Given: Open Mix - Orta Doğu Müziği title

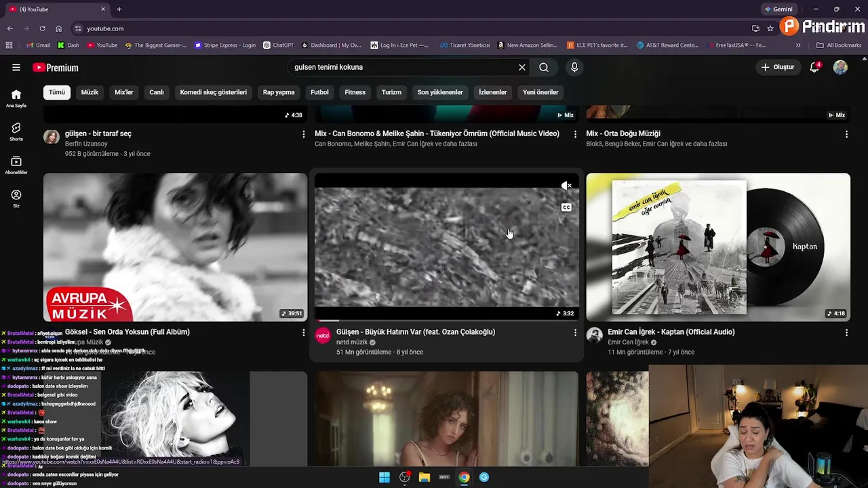Looking at the screenshot, I should 623,134.
